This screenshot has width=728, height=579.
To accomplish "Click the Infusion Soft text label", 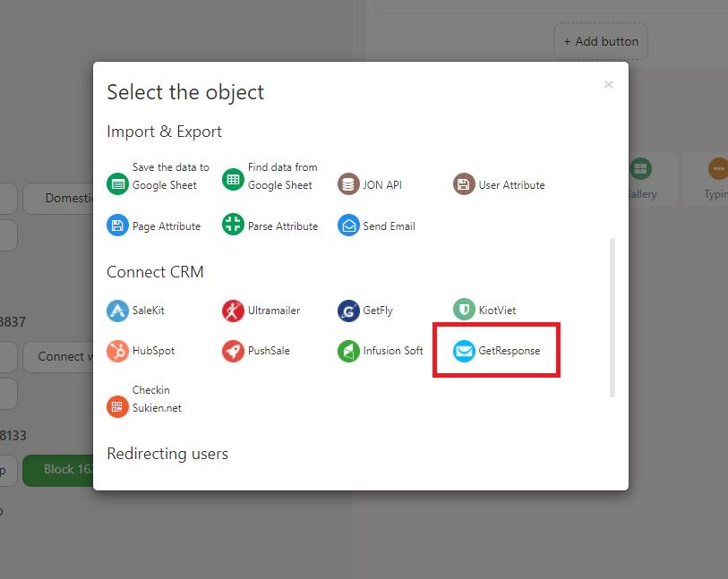I will point(393,351).
